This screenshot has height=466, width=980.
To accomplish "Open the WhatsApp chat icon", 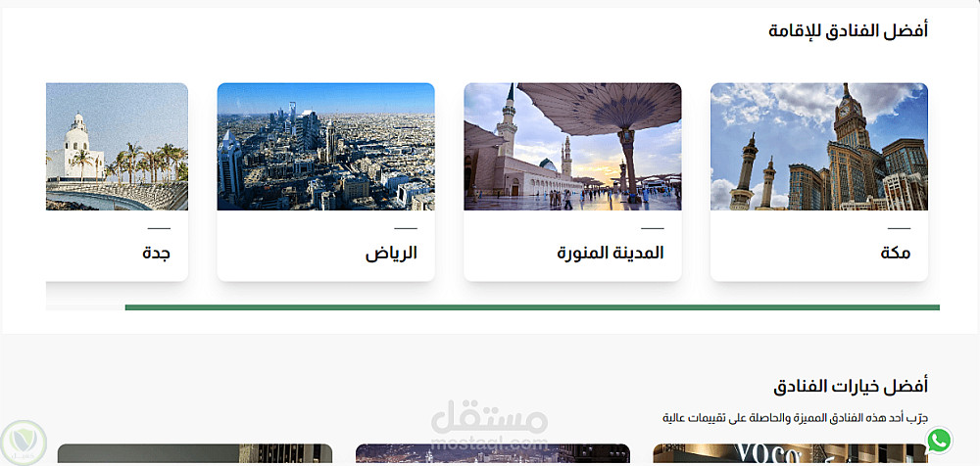I will click(940, 441).
